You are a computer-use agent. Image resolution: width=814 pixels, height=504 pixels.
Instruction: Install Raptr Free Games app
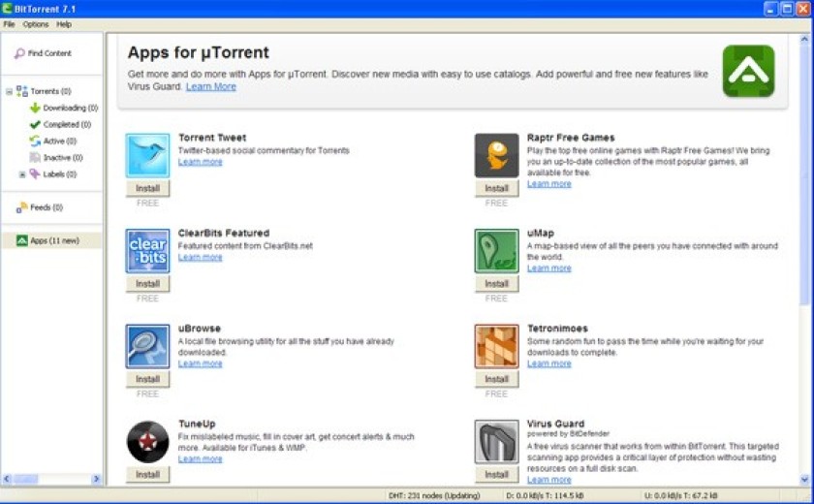pyautogui.click(x=496, y=188)
